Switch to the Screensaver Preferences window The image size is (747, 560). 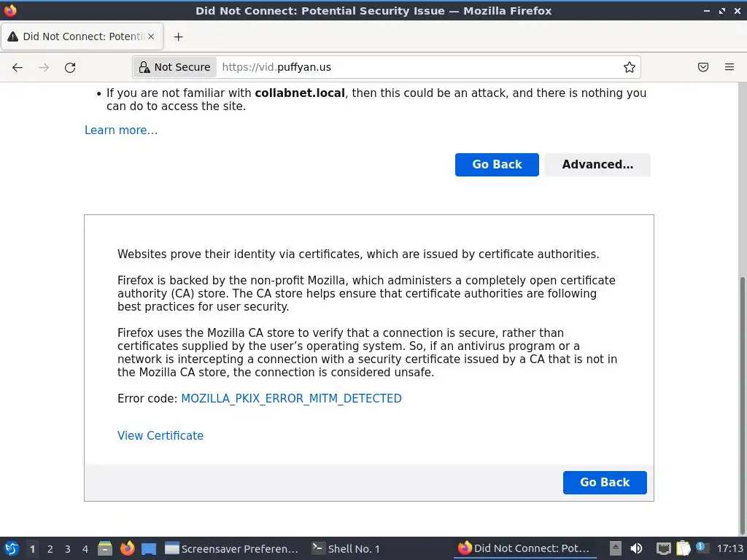[231, 548]
